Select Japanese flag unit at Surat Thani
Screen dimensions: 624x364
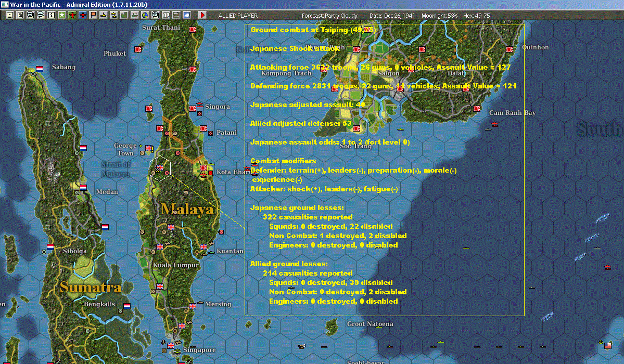click(193, 30)
